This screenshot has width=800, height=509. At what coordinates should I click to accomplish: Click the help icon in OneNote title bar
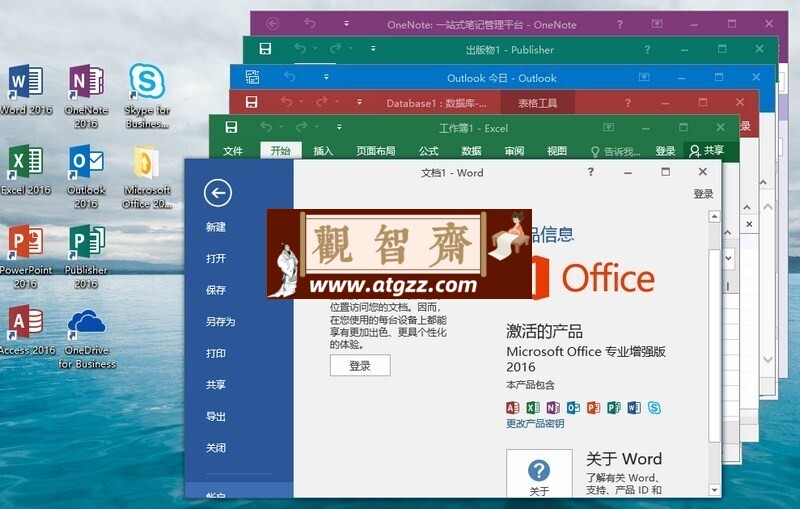619,24
